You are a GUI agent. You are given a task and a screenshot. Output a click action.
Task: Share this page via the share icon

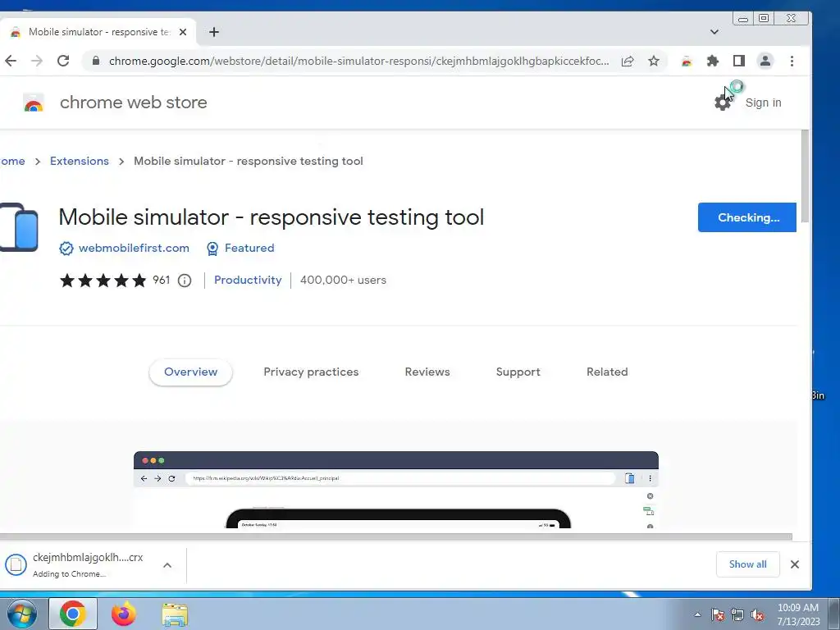click(x=628, y=61)
